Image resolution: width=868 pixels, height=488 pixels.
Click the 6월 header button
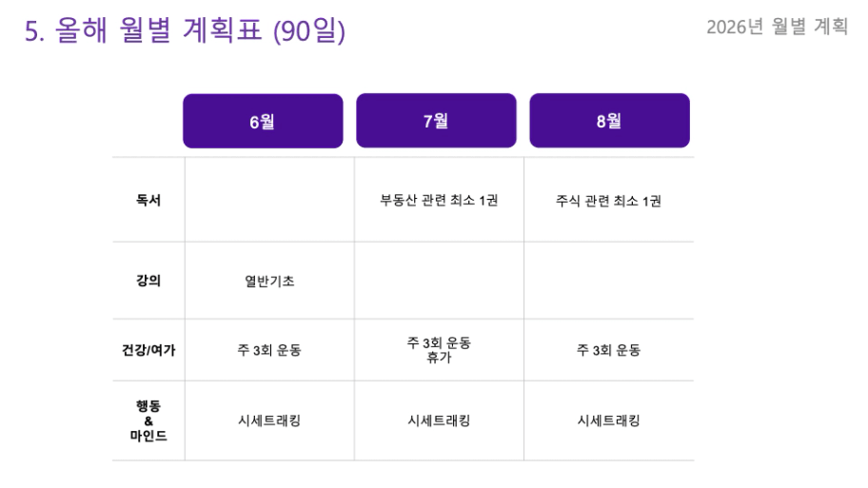263,121
